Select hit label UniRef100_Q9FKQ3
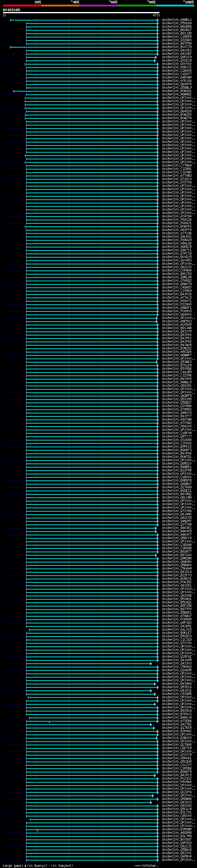 click(176, 843)
